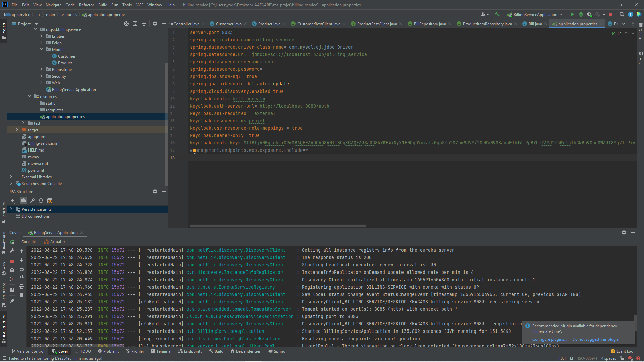Open the Refactor menu

tap(86, 5)
